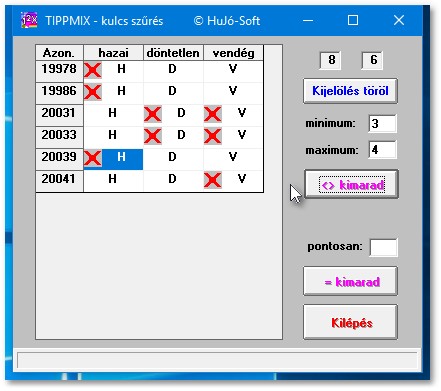Viewport: 441px width, 391px height.
Task: Close the TIPPMIX window
Action: [x=399, y=20]
